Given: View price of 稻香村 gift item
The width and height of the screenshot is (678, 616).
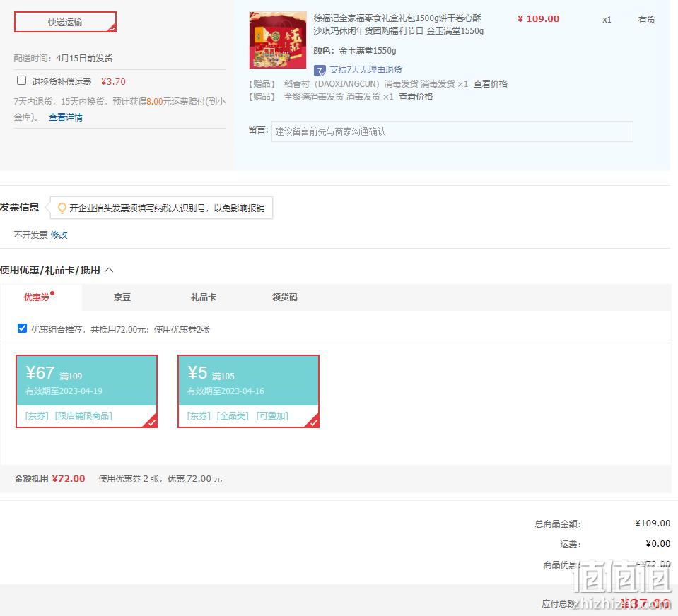Looking at the screenshot, I should 491,84.
